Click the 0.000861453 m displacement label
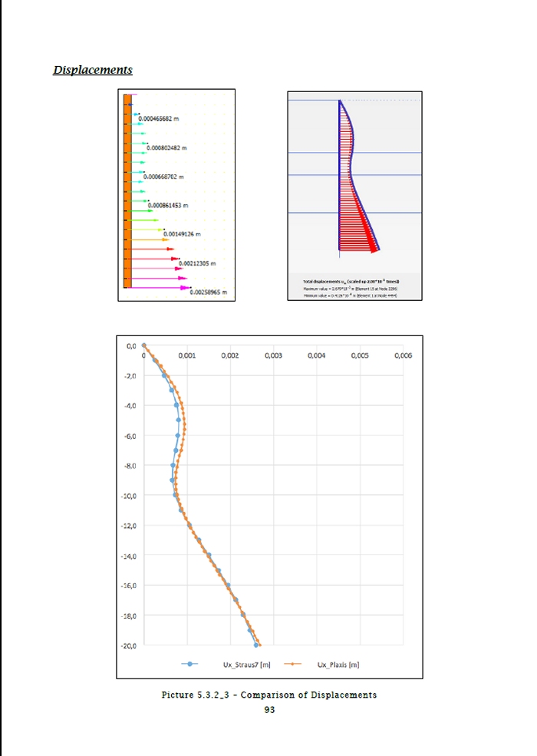The width and height of the screenshot is (537, 756). pos(167,206)
